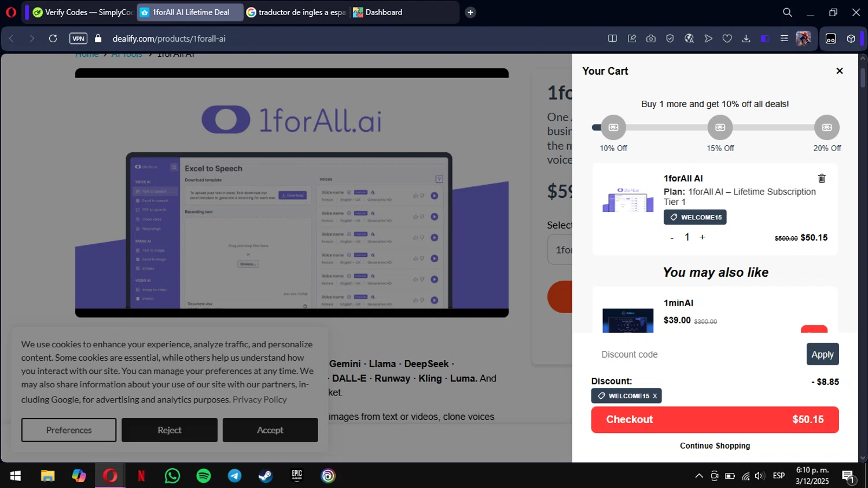Increase 1forAll AI quantity
Screen dimensions: 868x488
pos(703,237)
